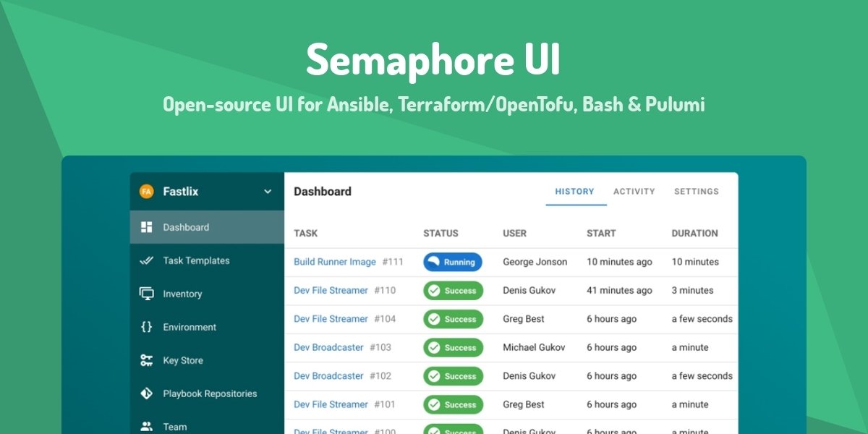Click the Team people icon
The image size is (868, 434).
pyautogui.click(x=146, y=426)
